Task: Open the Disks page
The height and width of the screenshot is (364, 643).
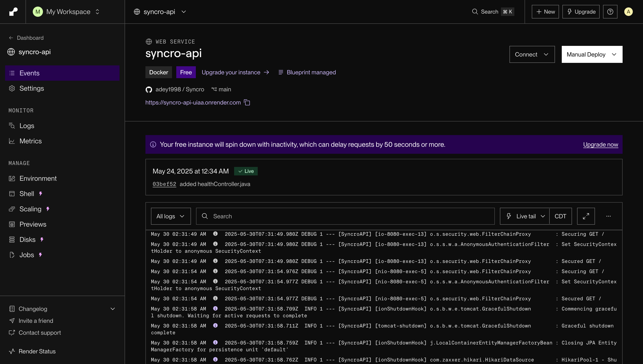Action: (x=62, y=240)
